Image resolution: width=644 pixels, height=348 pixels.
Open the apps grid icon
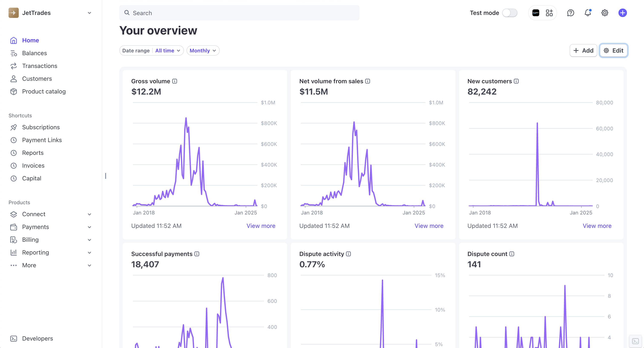(x=549, y=13)
